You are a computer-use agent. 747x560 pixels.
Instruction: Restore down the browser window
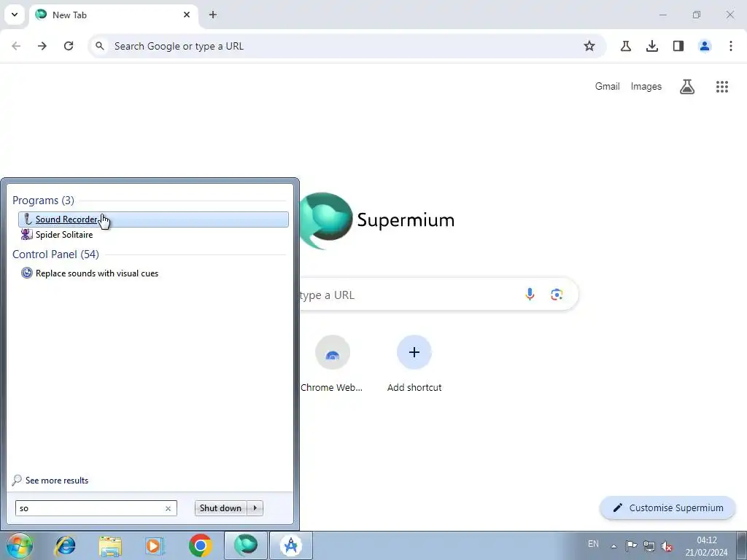697,15
